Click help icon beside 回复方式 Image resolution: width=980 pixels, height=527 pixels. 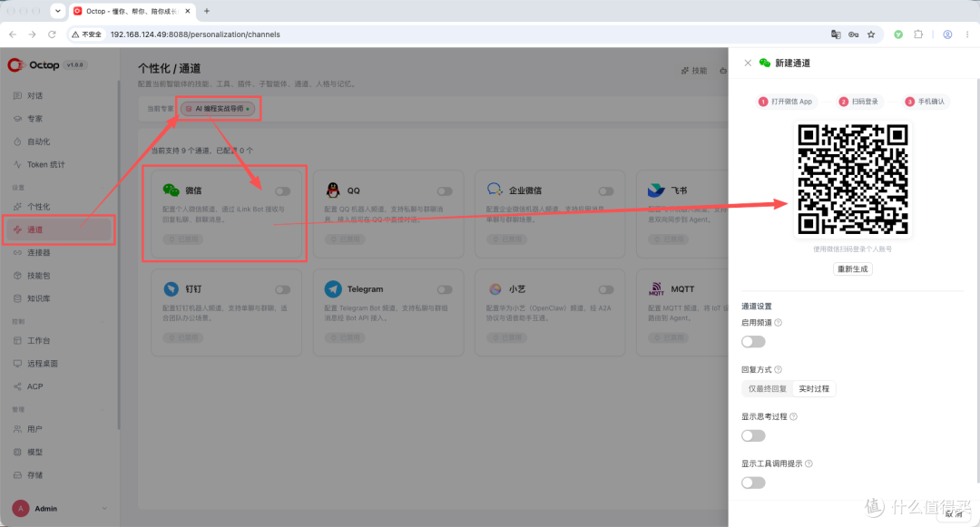point(779,370)
